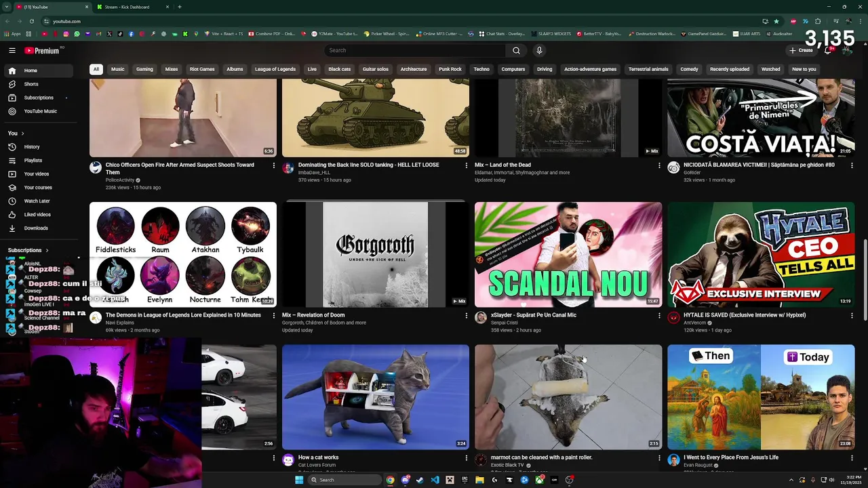Open the Hytale CEO Tells All thumbnail

coord(761,255)
